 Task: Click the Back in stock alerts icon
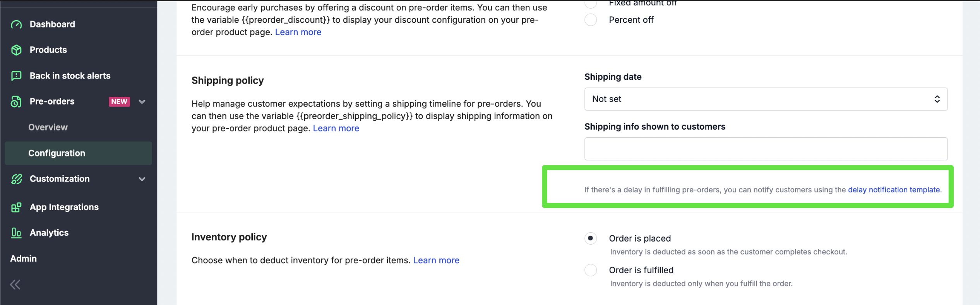click(x=16, y=76)
